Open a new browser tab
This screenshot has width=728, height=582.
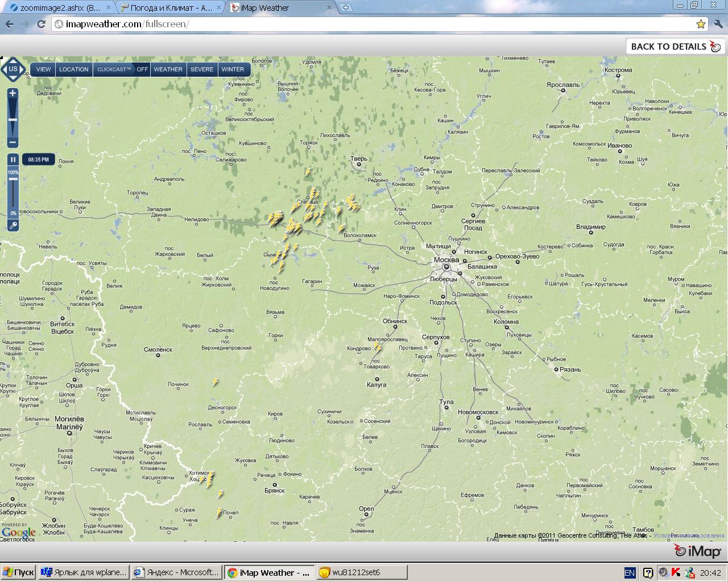point(346,8)
